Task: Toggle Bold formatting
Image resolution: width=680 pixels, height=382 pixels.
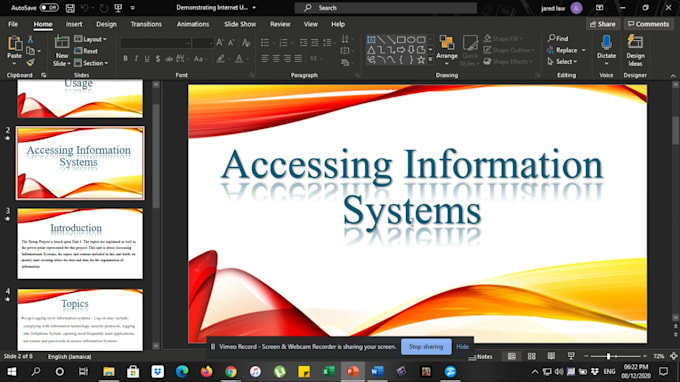Action: coord(125,59)
